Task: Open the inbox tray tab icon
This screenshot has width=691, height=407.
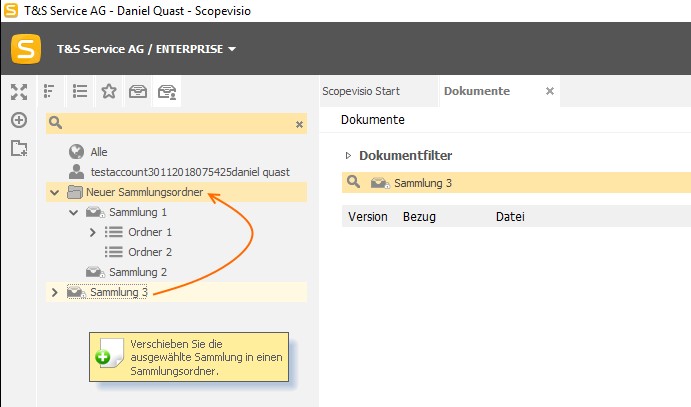Action: pyautogui.click(x=138, y=91)
